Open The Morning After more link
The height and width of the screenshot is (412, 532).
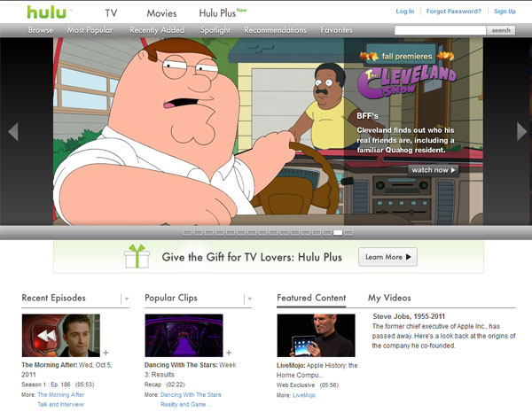click(x=61, y=394)
